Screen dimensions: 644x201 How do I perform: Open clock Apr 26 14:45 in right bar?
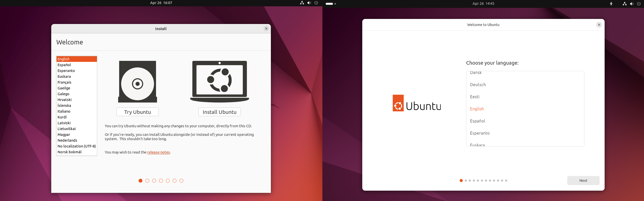point(483,4)
